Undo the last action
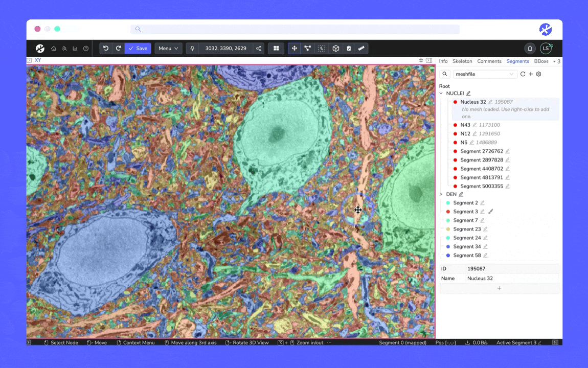 pos(106,49)
